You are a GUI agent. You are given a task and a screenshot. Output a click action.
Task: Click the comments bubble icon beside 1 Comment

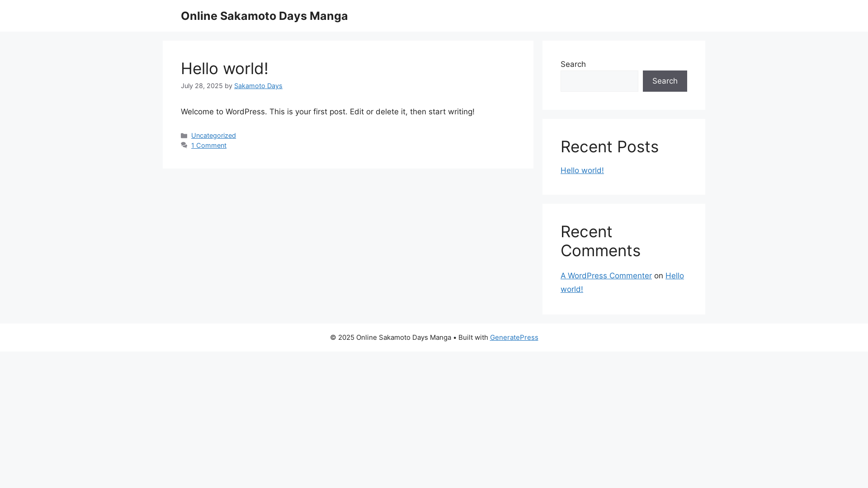pyautogui.click(x=184, y=145)
